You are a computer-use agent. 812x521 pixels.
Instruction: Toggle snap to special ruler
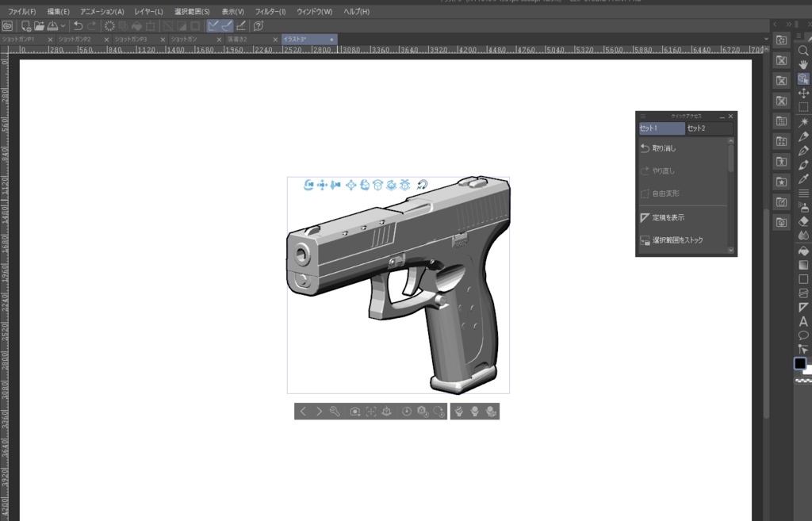[x=227, y=26]
